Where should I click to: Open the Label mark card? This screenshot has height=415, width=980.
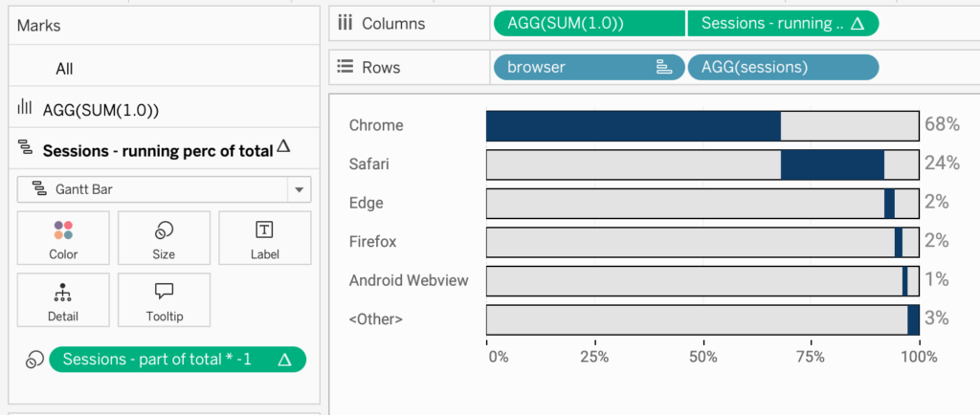pyautogui.click(x=264, y=238)
